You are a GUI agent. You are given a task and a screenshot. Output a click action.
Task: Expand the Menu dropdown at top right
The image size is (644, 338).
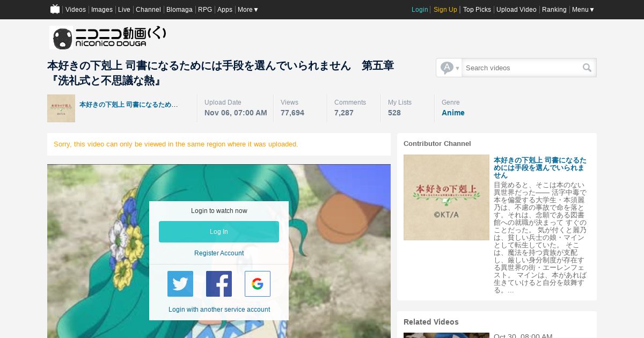click(x=583, y=10)
